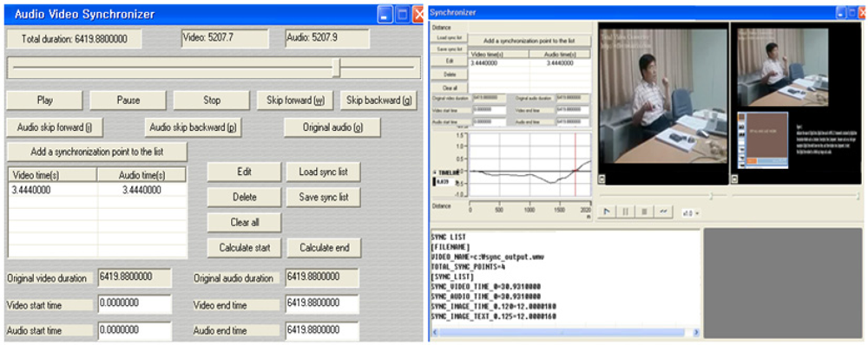The height and width of the screenshot is (345, 868).
Task: Click Edit button in Audio Video Synchronizer window
Action: [244, 172]
